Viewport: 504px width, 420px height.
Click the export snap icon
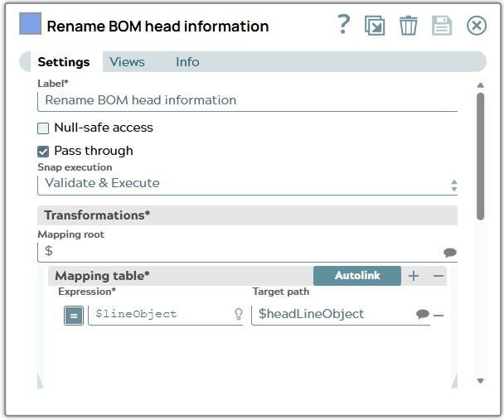(375, 26)
